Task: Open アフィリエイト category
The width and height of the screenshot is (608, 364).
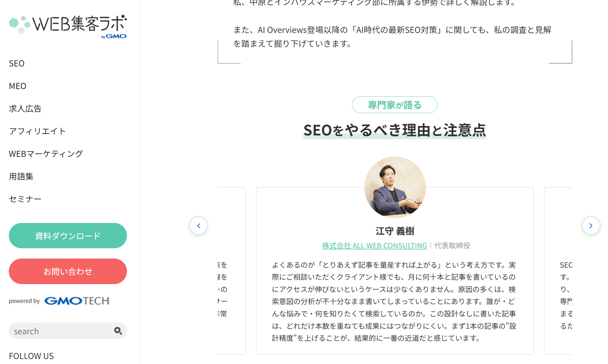Action: [x=37, y=131]
